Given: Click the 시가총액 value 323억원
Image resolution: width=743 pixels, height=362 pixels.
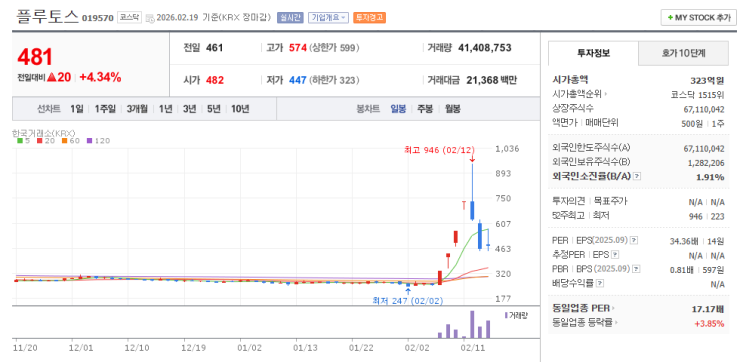Looking at the screenshot, I should tap(707, 80).
